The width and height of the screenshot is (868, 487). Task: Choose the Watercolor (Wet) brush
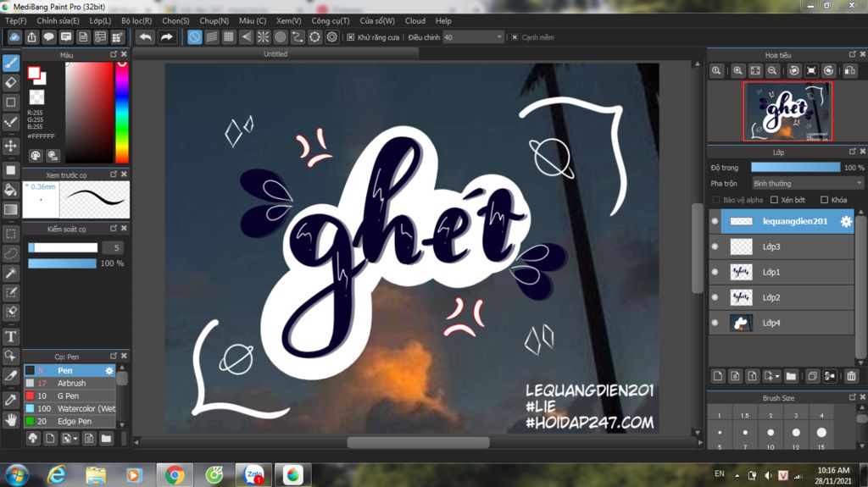click(70, 408)
